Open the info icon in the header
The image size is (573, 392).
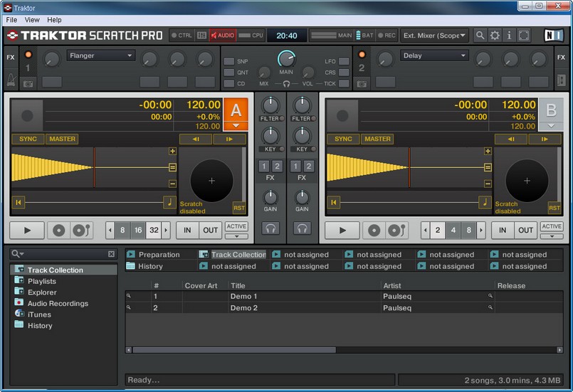point(509,35)
